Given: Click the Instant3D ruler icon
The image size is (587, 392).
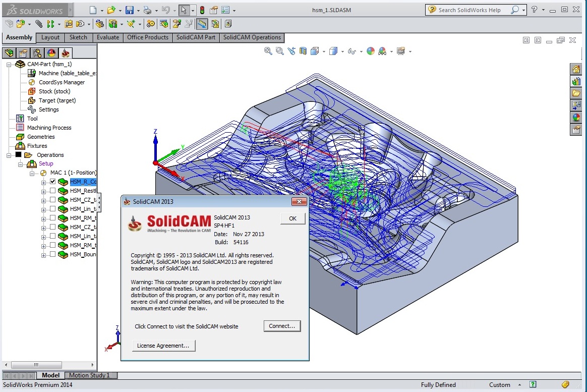Looking at the screenshot, I should click(202, 24).
